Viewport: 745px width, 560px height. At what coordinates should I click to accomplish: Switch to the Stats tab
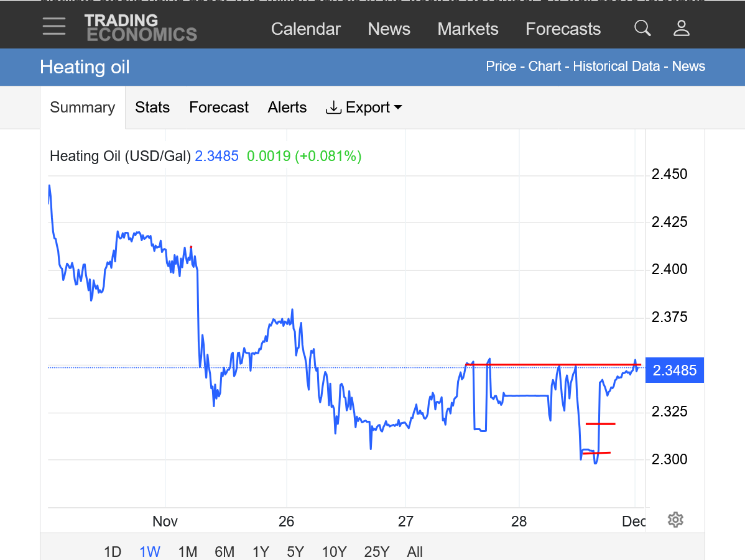pyautogui.click(x=152, y=108)
